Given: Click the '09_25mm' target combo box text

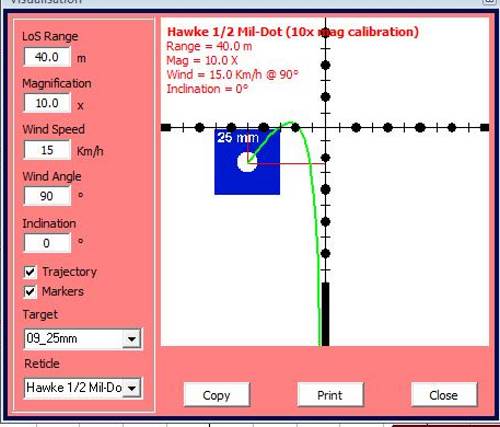Looking at the screenshot, I should [x=52, y=339].
